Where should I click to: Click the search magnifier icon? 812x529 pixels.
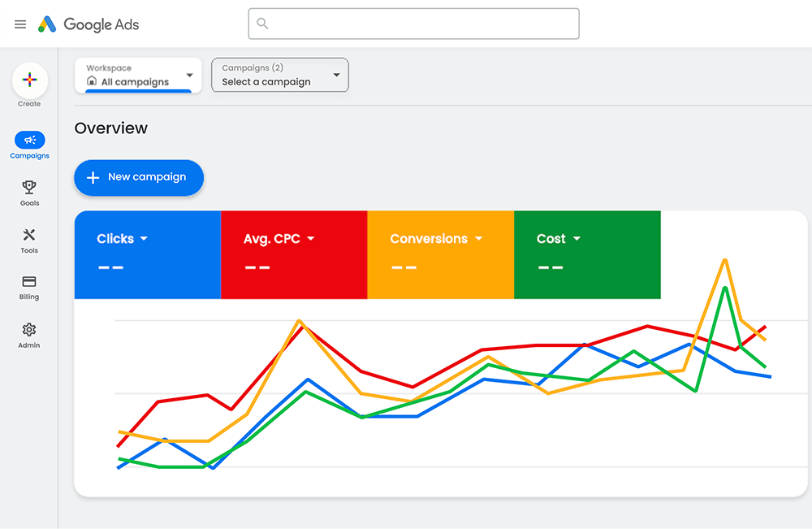tap(262, 24)
